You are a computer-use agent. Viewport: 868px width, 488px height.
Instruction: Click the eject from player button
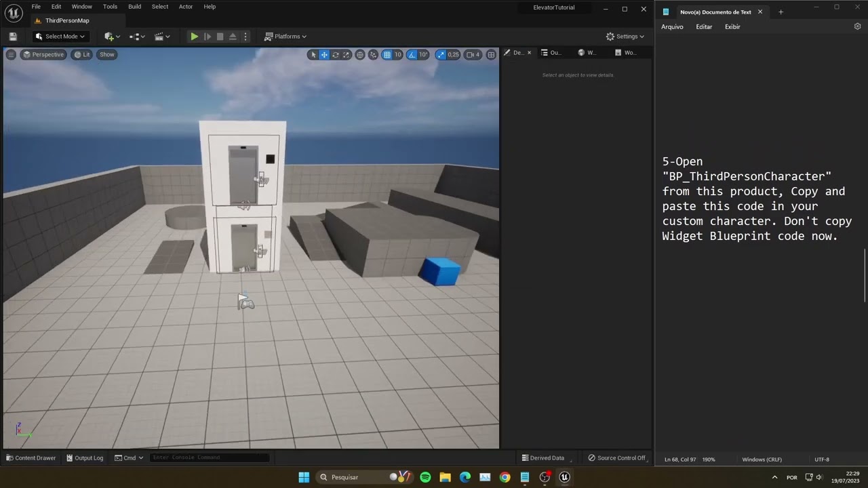(233, 37)
